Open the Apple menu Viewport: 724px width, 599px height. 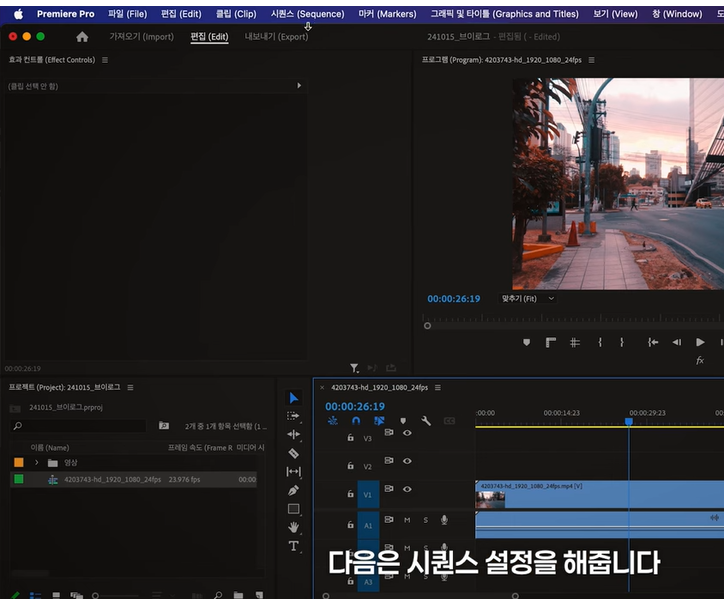pyautogui.click(x=18, y=14)
